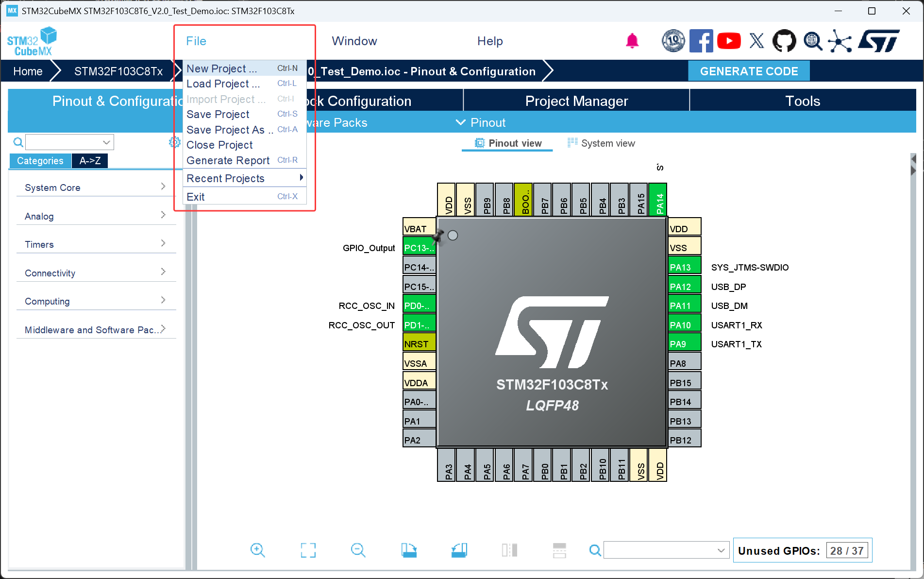Rotate pinout clockwise icon in bottom toolbar
The width and height of the screenshot is (924, 579).
409,550
